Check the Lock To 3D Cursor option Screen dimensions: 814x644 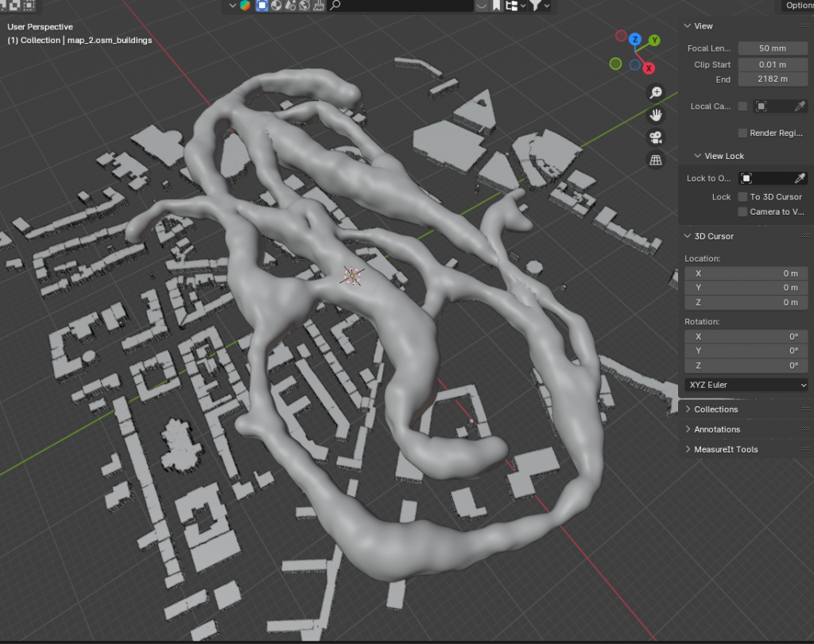742,196
